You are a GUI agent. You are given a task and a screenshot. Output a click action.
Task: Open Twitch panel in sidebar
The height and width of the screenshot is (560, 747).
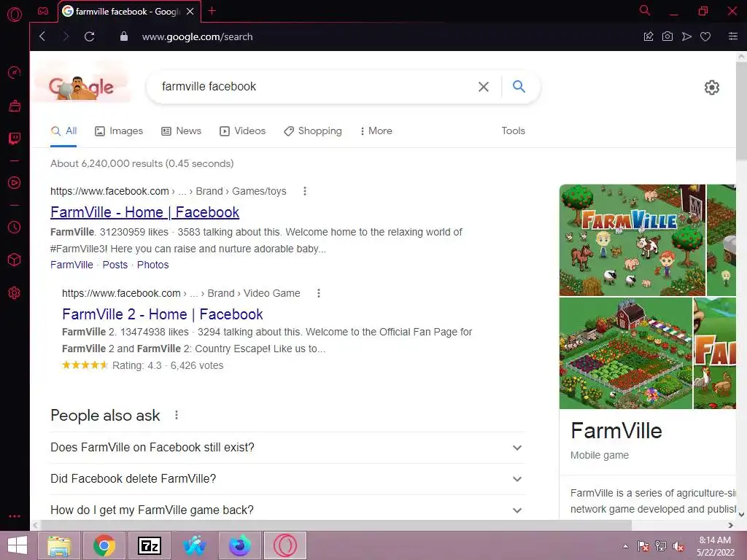(15, 139)
